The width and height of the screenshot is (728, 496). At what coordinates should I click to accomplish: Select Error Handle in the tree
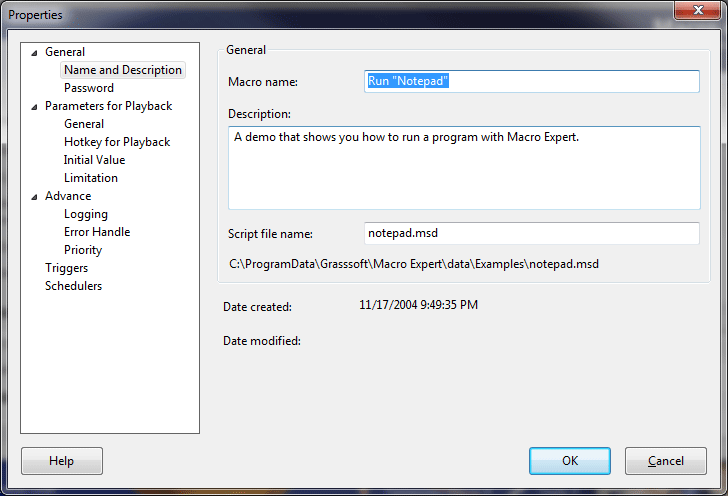coord(97,232)
